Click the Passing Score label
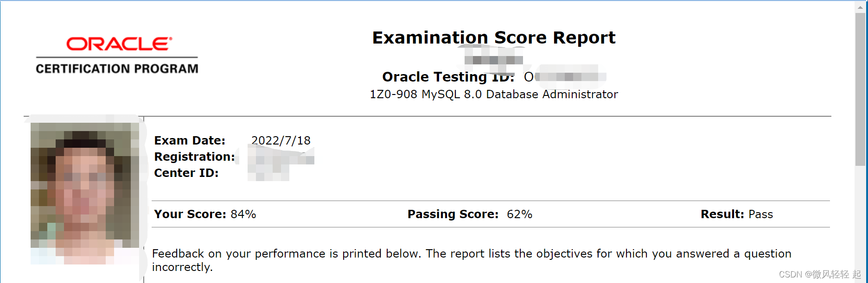Viewport: 868px width, 283px height. (x=453, y=214)
